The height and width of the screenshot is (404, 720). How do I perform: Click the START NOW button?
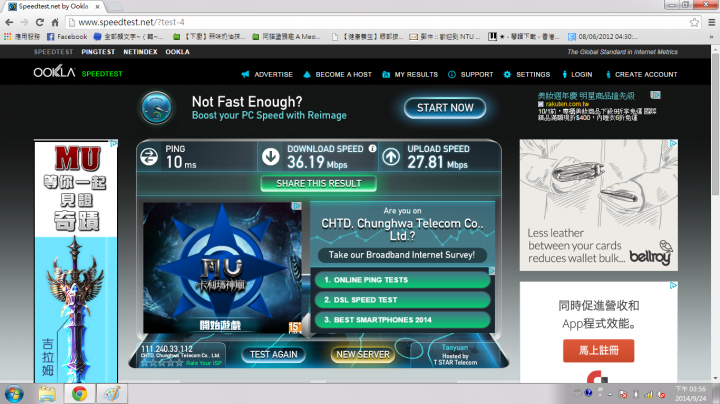[444, 108]
